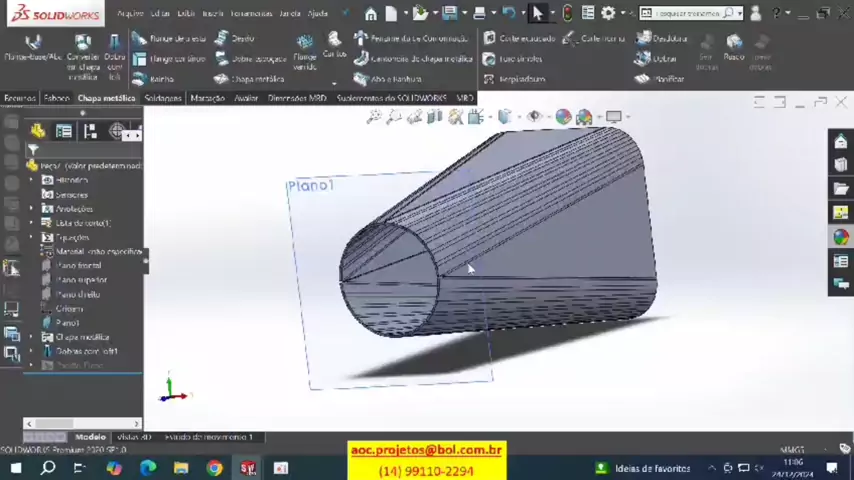Toggle the Rasgo tool
Image resolution: width=854 pixels, height=480 pixels.
734,47
